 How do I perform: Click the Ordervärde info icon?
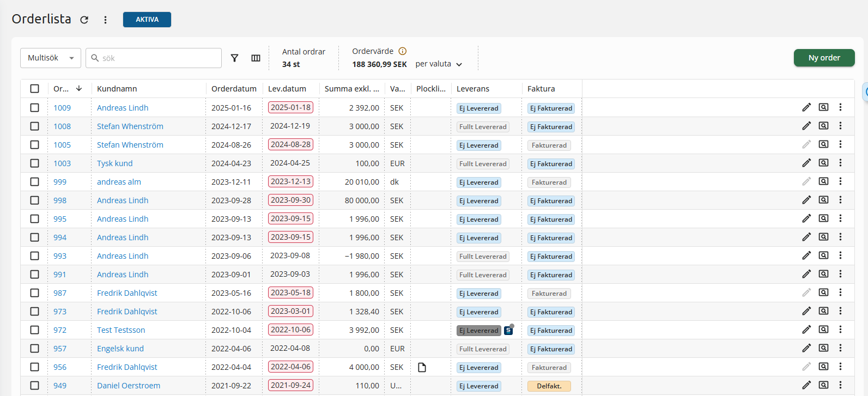click(403, 51)
